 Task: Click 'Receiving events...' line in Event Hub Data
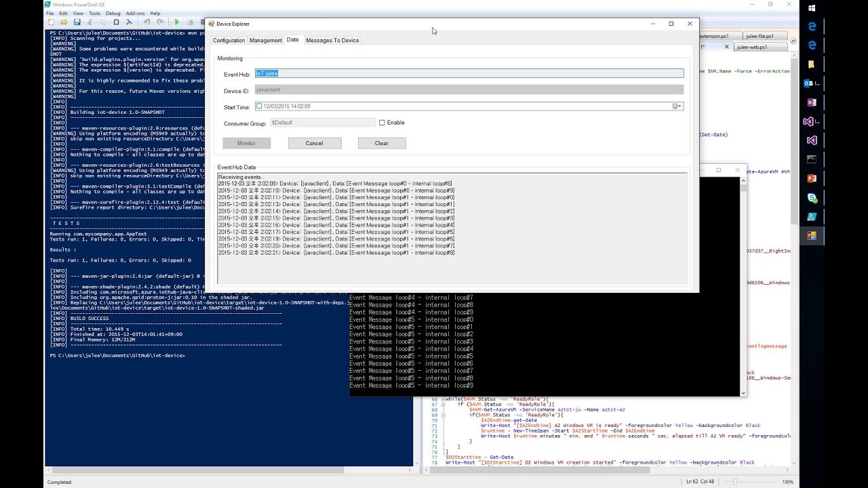coord(241,177)
